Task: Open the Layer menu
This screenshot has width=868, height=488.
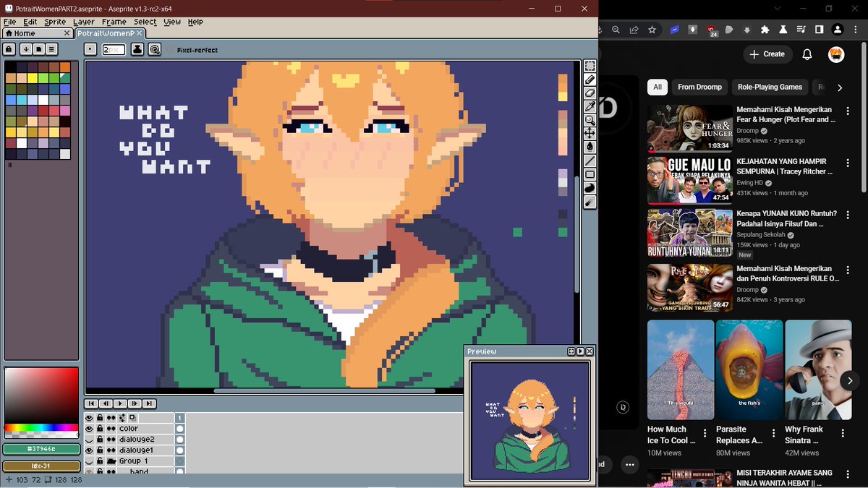Action: point(84,22)
